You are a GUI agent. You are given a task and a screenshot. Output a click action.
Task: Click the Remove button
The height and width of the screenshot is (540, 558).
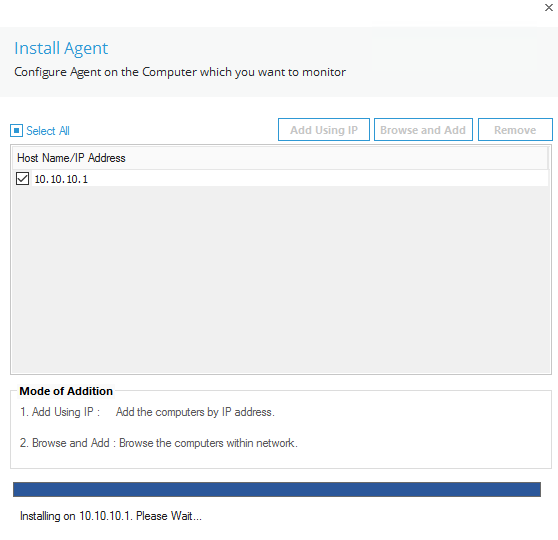tap(515, 130)
